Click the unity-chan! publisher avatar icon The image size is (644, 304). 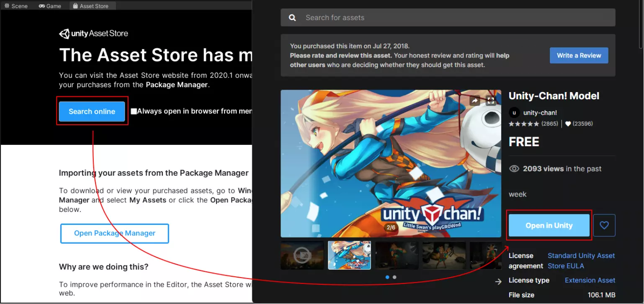click(x=514, y=113)
